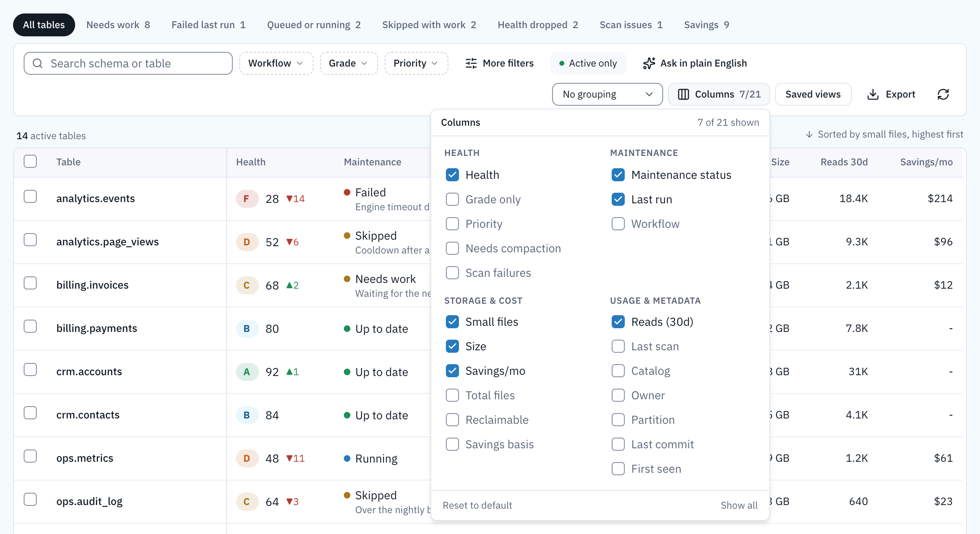Enable the Grade only column
This screenshot has height=534, width=980.
tap(452, 199)
